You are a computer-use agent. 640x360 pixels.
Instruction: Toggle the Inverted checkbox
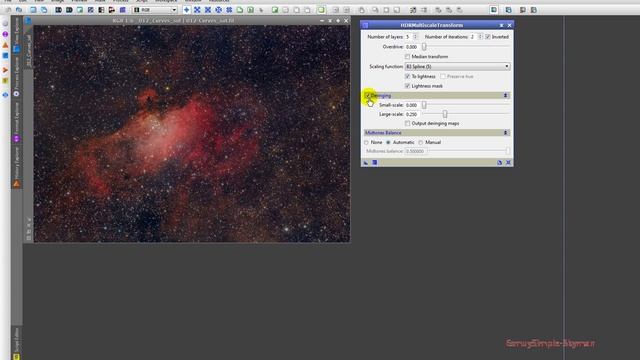click(488, 37)
